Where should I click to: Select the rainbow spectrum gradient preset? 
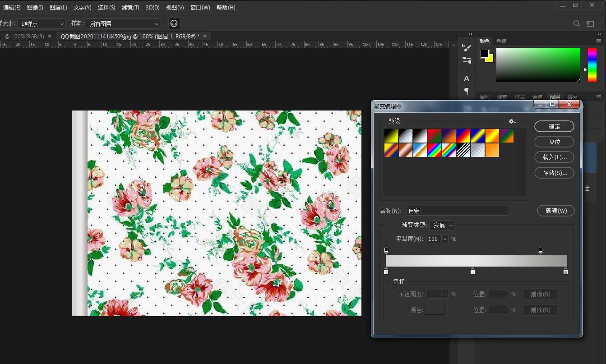(435, 150)
